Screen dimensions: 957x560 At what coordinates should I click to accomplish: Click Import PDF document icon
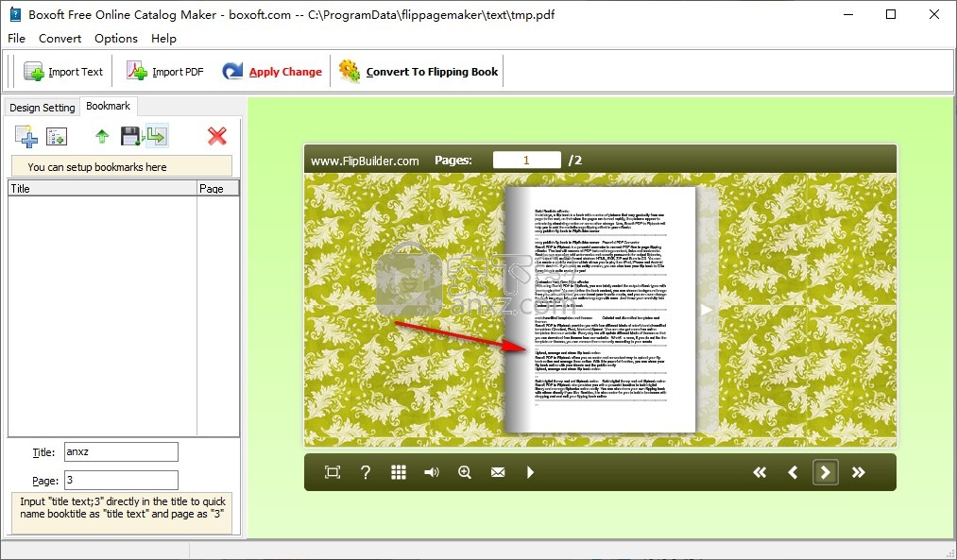point(137,72)
